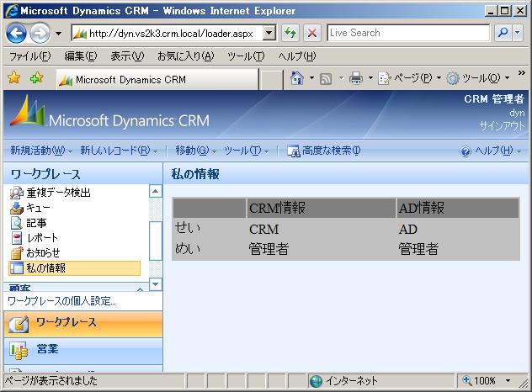Click the めい row label
Viewport: 532px width, 392px height.
[x=187, y=248]
